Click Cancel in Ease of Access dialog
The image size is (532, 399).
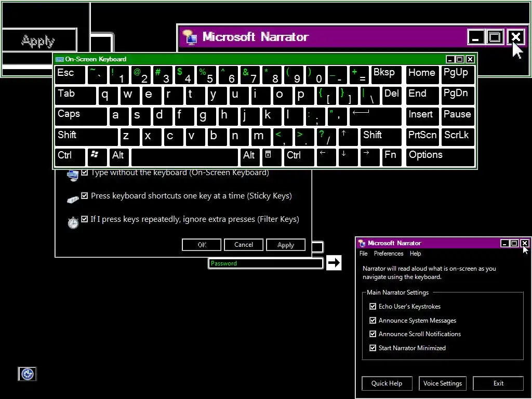[244, 245]
